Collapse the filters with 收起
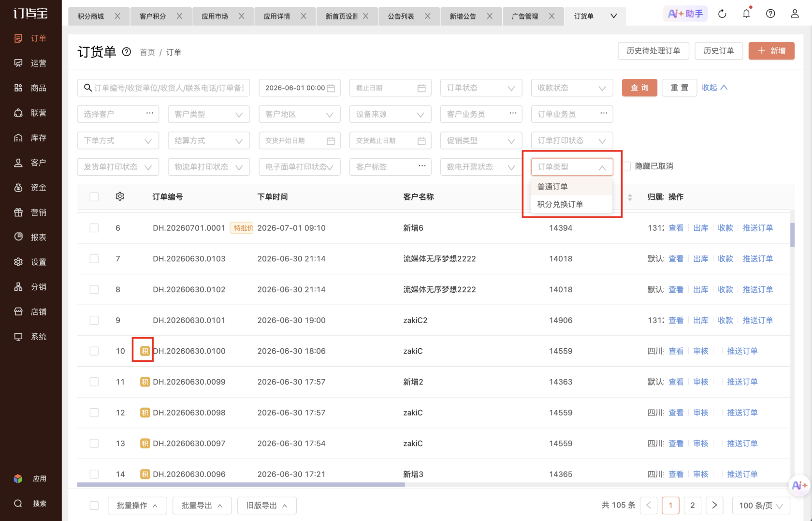Viewport: 812px width, 521px height. [714, 88]
